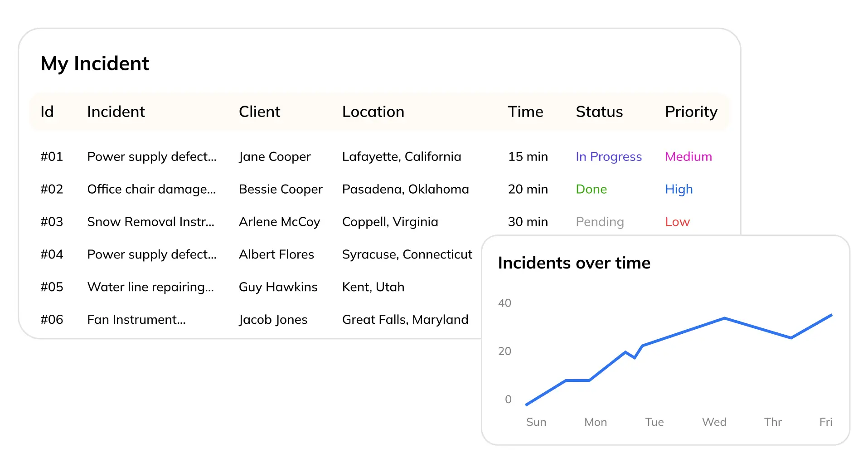868x473 pixels.
Task: Click the 20 min time cell
Action: tap(528, 189)
